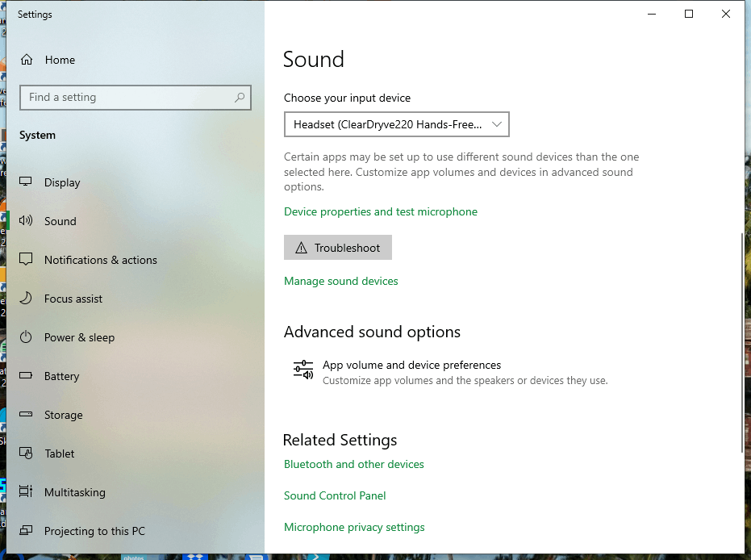Click the Sound speaker icon in sidebar

click(x=26, y=221)
